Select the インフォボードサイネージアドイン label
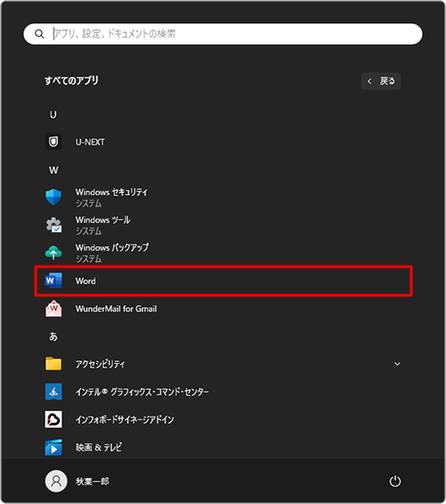Image resolution: width=446 pixels, height=504 pixels. (x=125, y=419)
